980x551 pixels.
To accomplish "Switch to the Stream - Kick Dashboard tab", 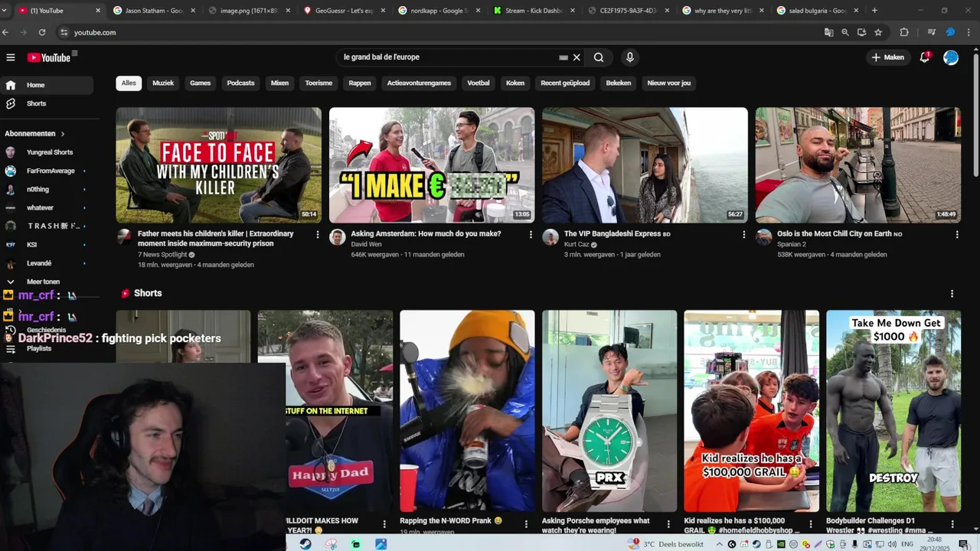I will 535,11.
